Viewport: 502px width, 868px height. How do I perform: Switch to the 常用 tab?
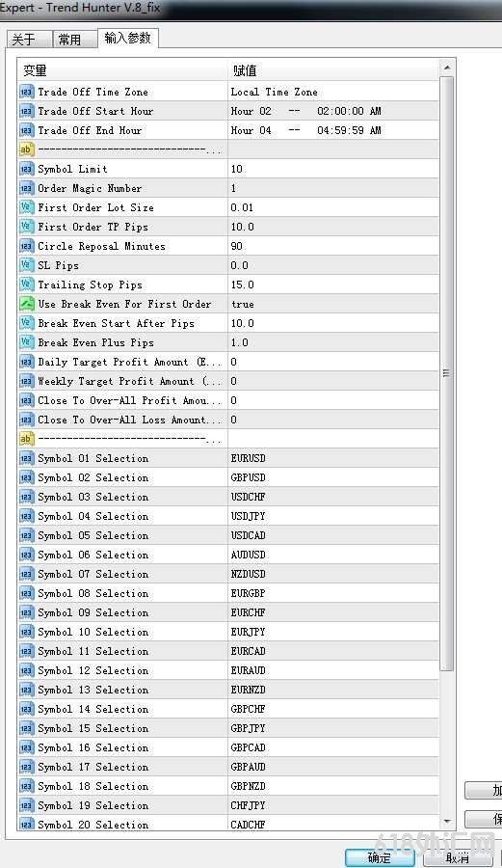pyautogui.click(x=69, y=40)
